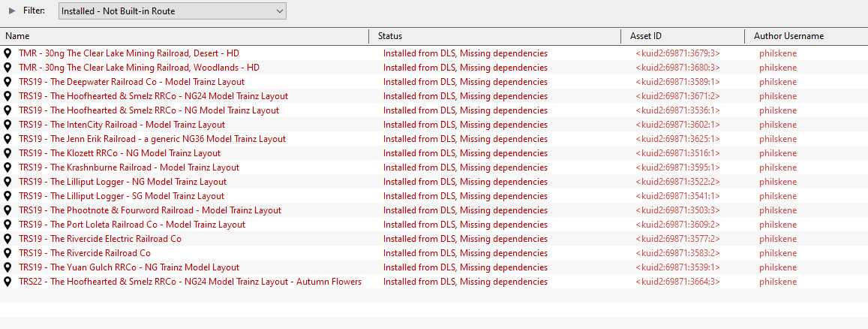Open the Installed - Not Built-in Route dropdown
The image size is (868, 329).
click(x=172, y=11)
